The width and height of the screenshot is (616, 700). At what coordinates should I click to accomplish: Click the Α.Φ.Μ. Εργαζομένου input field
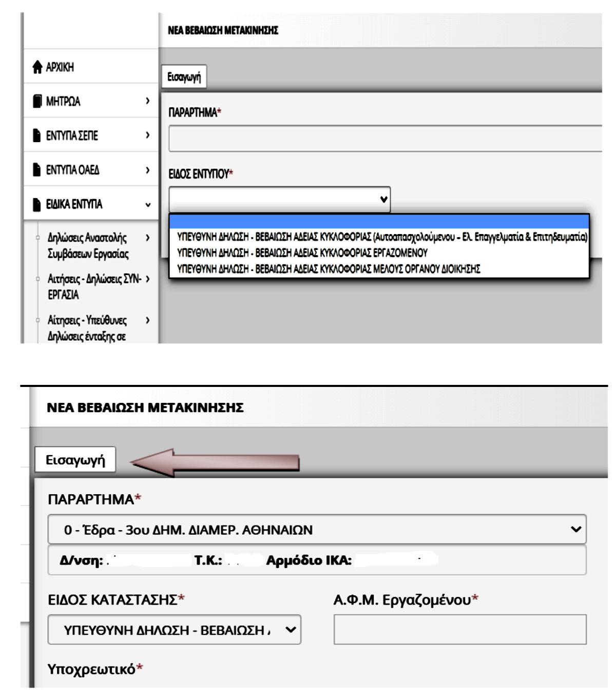pyautogui.click(x=459, y=630)
